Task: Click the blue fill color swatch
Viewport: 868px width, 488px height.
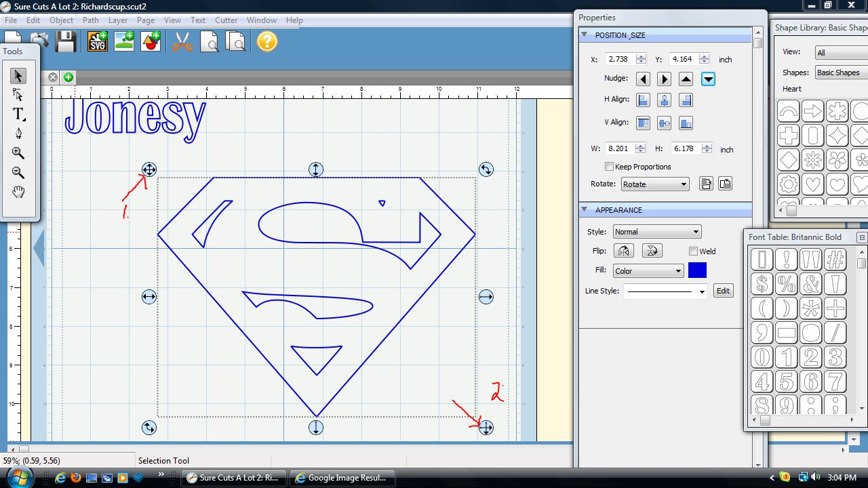Action: point(697,270)
